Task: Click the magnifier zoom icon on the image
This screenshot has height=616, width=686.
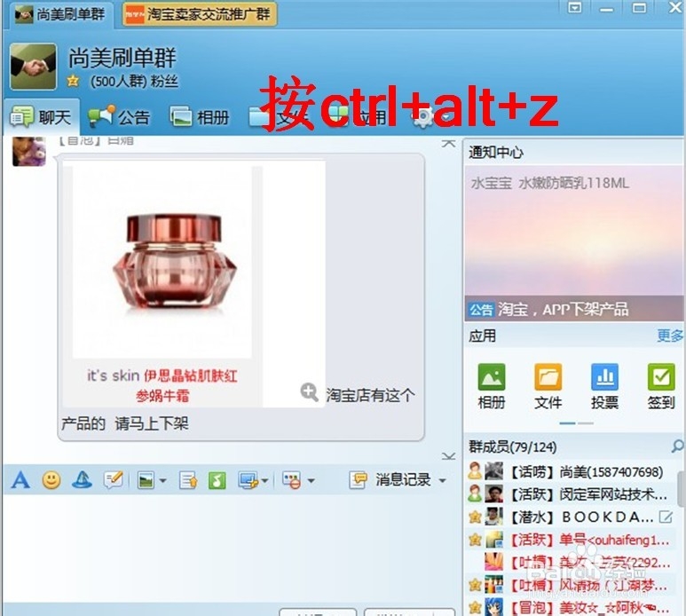Action: click(x=310, y=391)
